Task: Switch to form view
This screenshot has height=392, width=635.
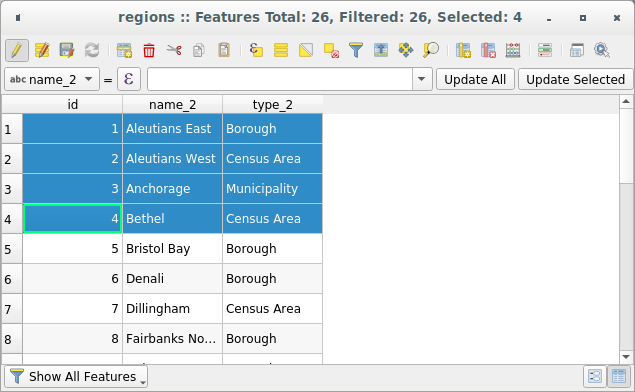Action: click(x=595, y=377)
